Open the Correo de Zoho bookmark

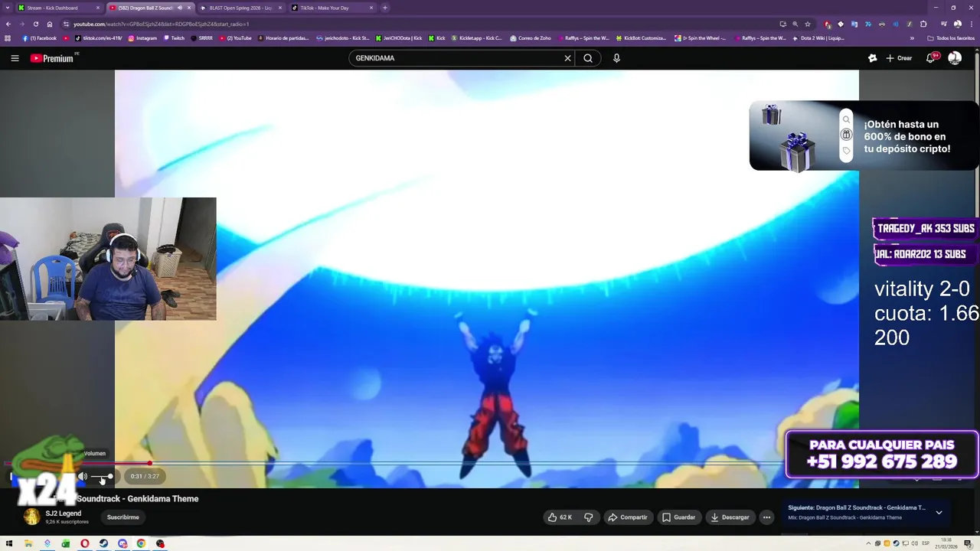531,37
